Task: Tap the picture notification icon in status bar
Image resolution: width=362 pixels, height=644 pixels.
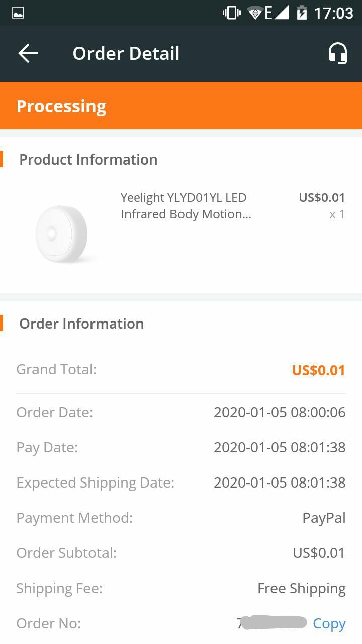Action: tap(18, 13)
